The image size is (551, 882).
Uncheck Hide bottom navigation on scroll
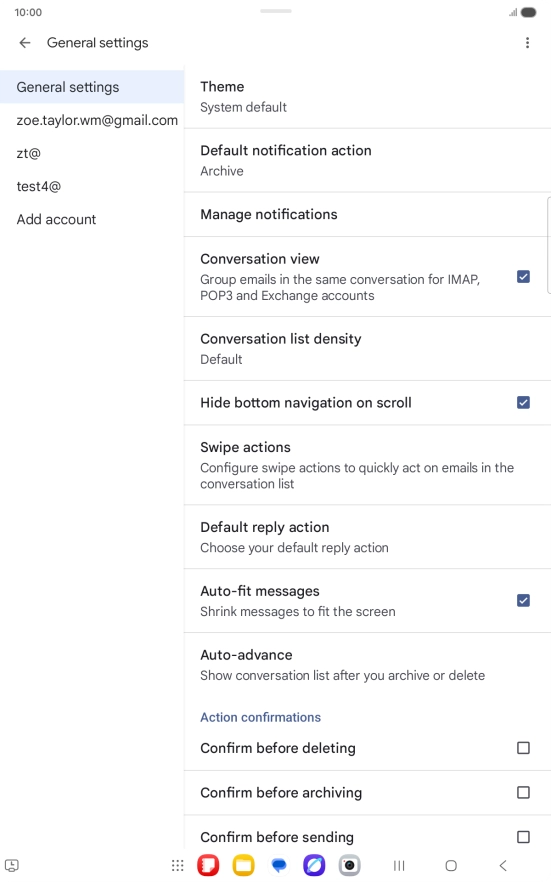point(523,402)
